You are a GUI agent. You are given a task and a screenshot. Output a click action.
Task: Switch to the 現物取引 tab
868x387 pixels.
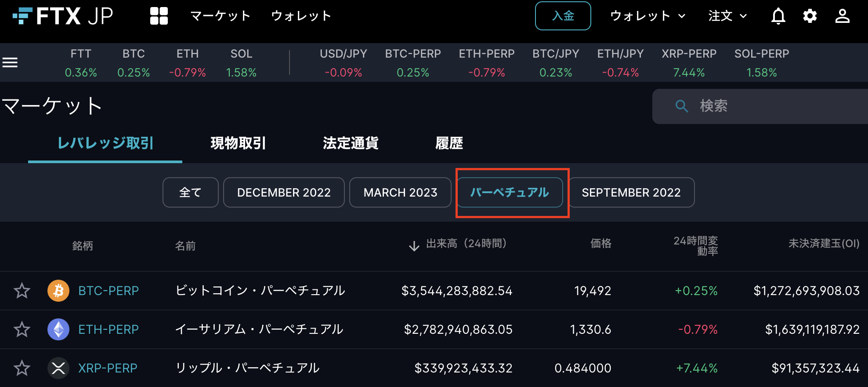tap(238, 143)
